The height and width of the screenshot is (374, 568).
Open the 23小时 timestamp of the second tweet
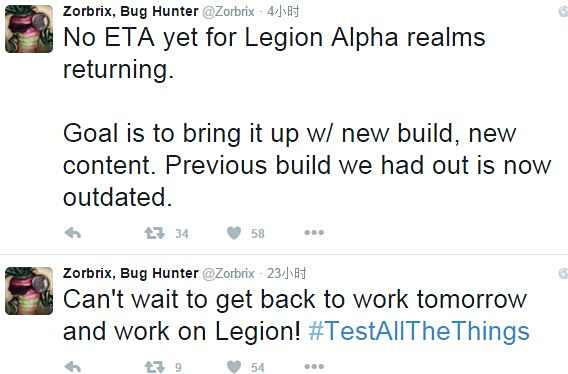286,273
